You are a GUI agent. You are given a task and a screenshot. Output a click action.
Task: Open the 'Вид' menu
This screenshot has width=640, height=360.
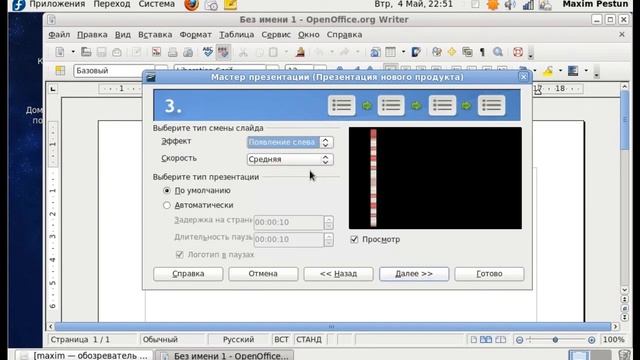[x=122, y=35]
